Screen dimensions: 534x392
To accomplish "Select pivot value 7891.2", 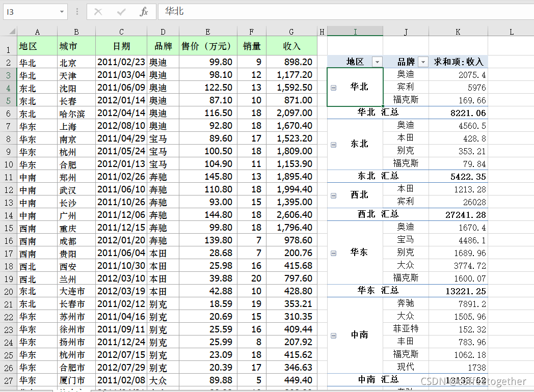I will [x=458, y=304].
